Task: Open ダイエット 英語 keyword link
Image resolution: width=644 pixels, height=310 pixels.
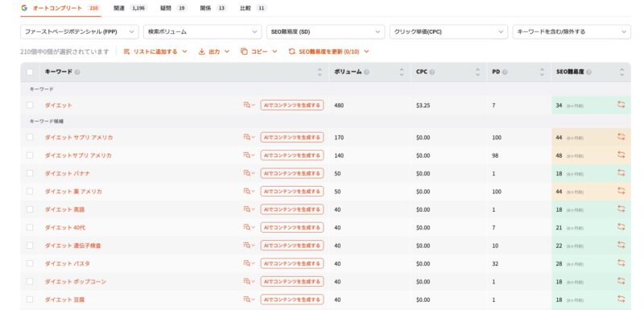Action: (x=65, y=209)
